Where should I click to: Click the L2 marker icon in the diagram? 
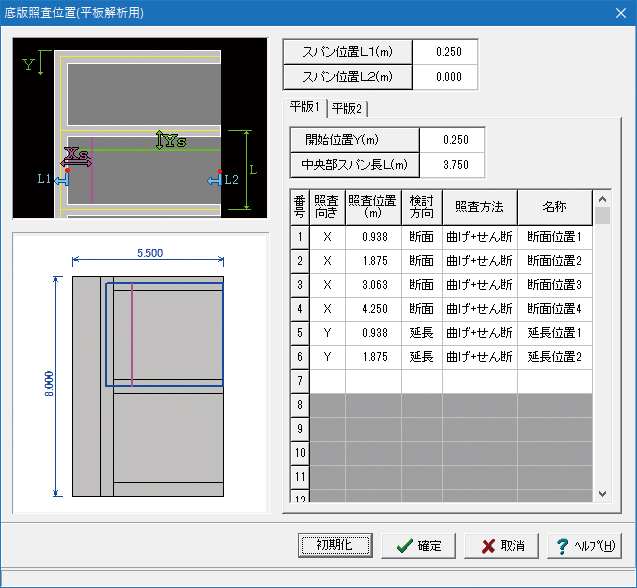214,179
